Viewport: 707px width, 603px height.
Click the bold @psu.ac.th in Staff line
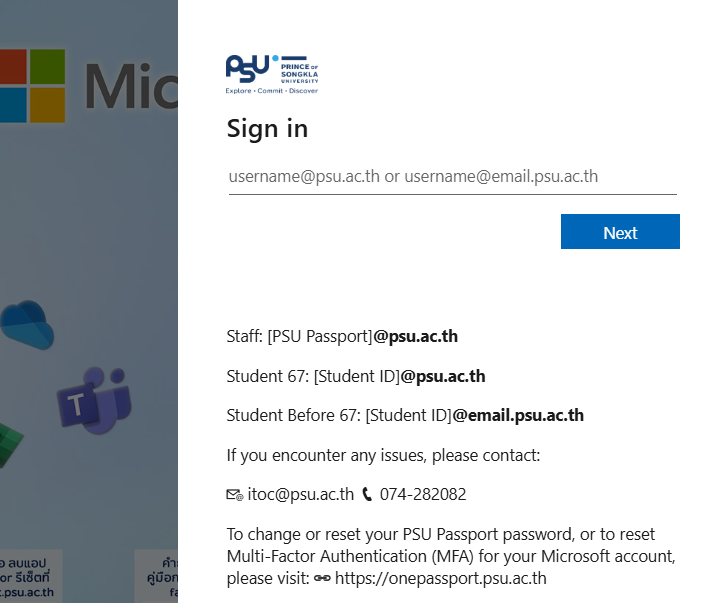coord(415,336)
